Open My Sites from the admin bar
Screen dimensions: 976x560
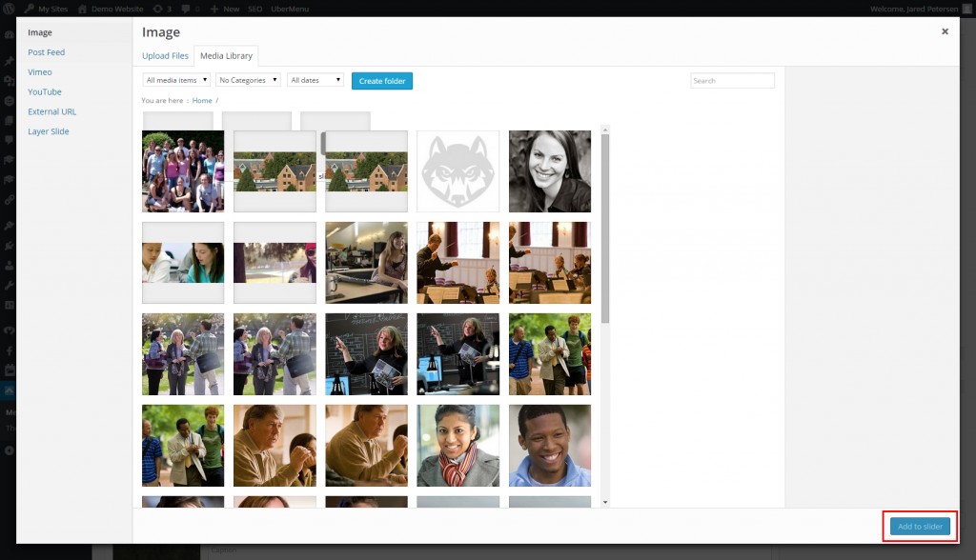[x=46, y=8]
